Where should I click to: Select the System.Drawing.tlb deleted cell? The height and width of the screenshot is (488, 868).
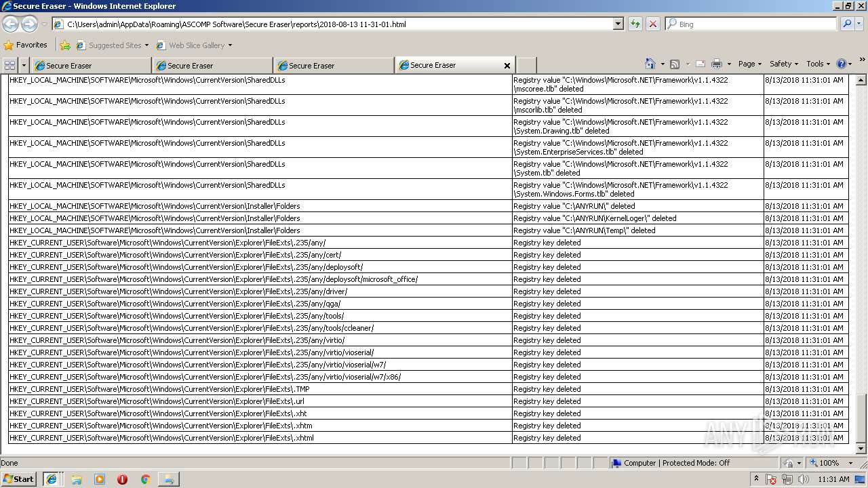click(637, 126)
